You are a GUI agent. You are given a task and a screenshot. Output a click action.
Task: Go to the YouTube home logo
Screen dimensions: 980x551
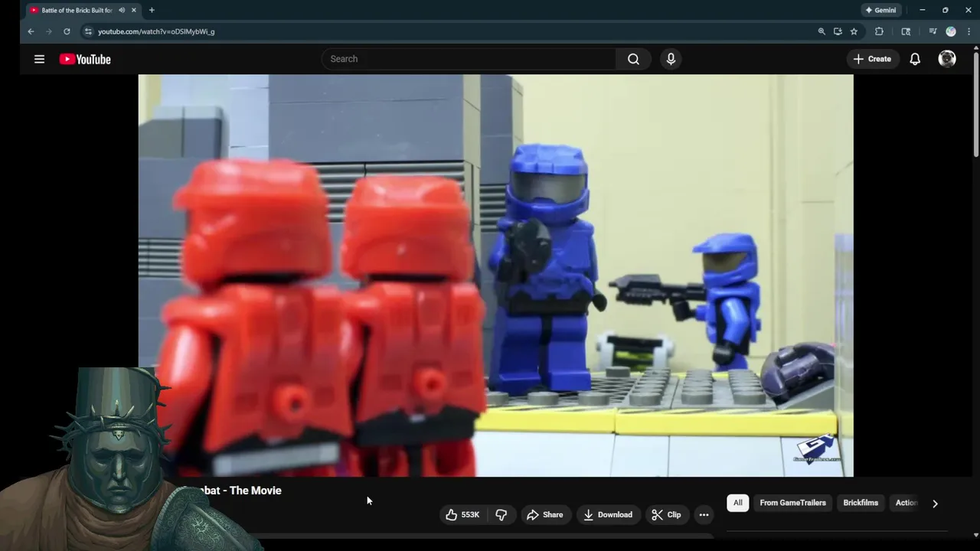(x=85, y=59)
